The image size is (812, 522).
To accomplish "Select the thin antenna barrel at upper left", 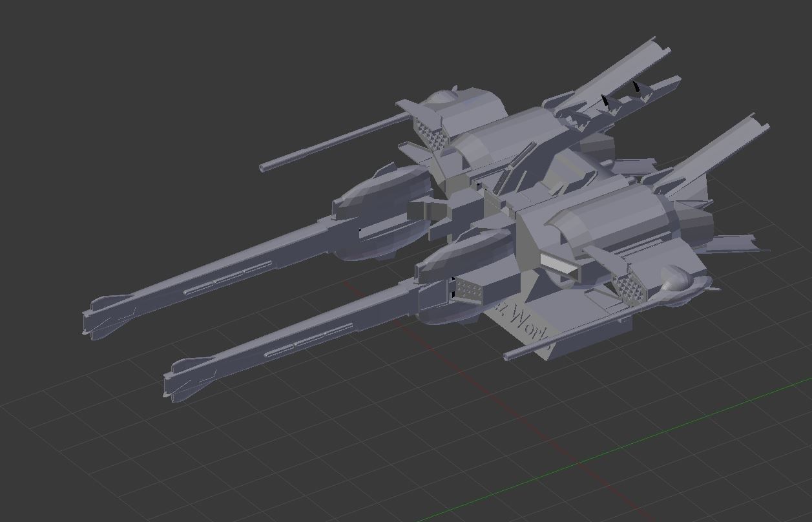I will [335, 141].
